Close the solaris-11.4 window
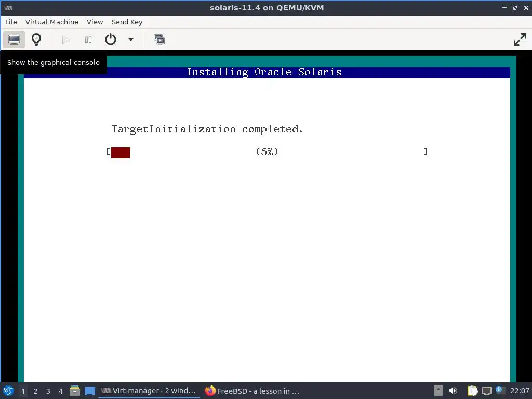Screen dimensions: 532x399 point(526,7)
